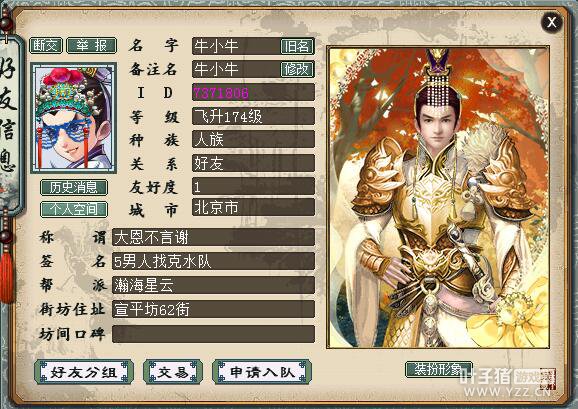Click the 备注名 remark name field
This screenshot has height=409, width=578.
point(236,69)
